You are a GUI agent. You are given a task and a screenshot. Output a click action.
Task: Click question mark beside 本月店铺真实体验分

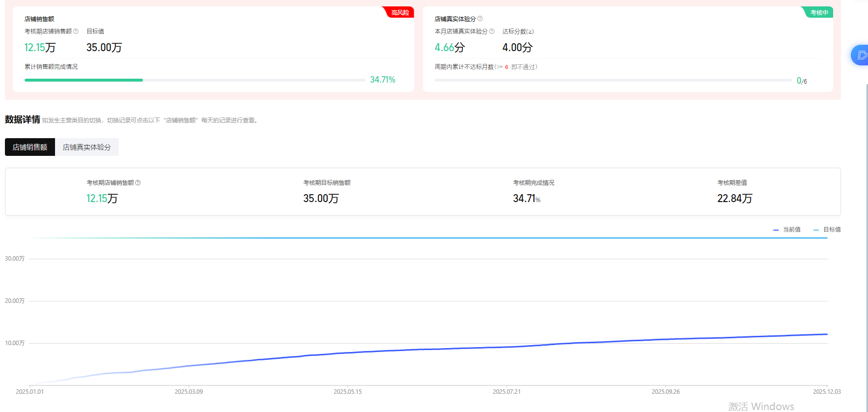coord(492,31)
